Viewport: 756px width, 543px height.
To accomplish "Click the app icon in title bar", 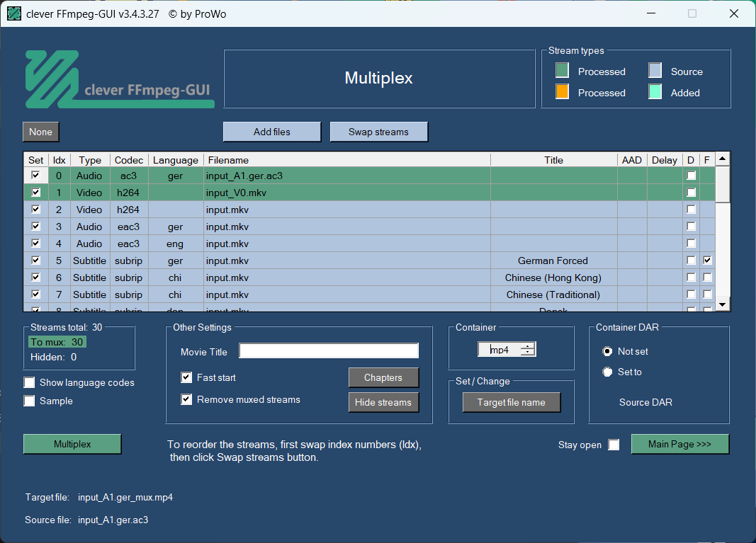I will click(14, 13).
